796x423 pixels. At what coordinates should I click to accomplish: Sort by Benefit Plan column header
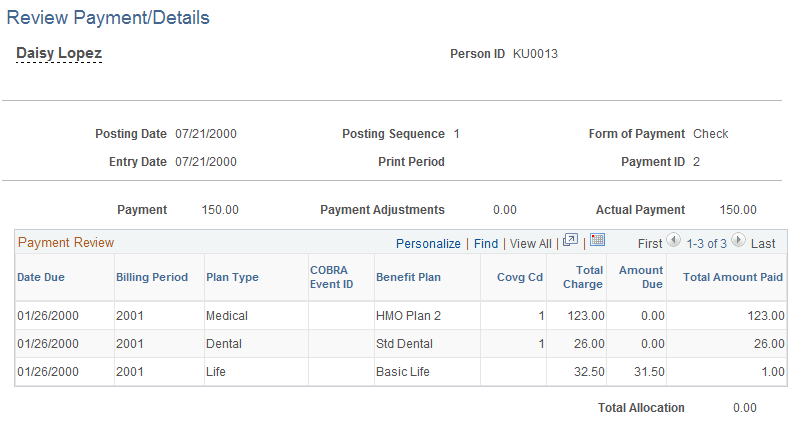408,277
